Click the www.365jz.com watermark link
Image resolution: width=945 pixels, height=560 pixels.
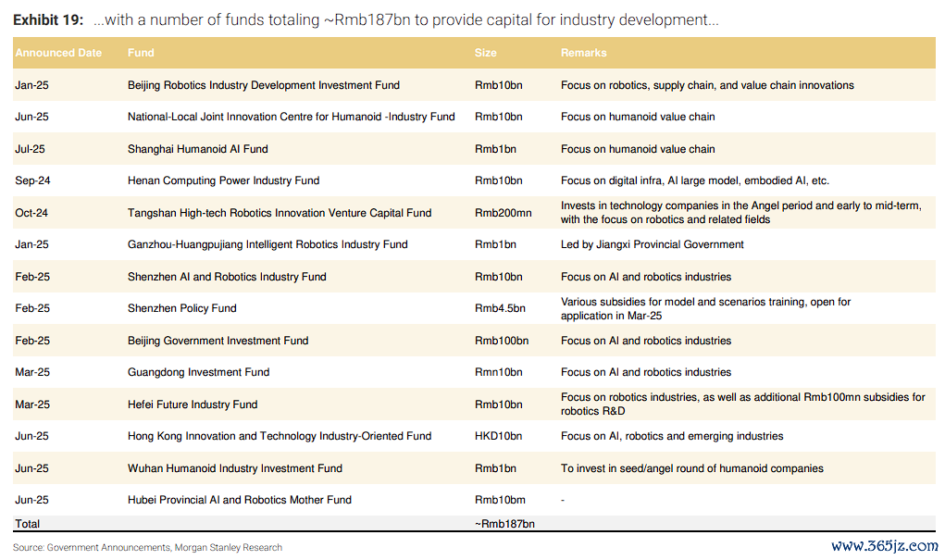tap(884, 546)
